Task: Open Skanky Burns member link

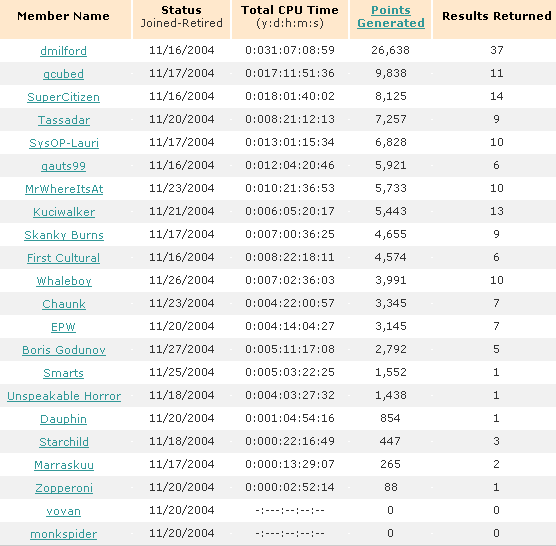Action: coord(64,235)
